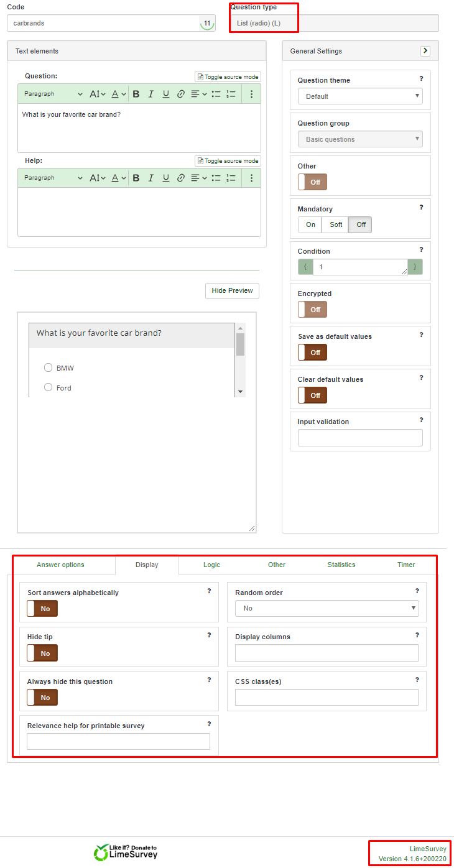Screen dimensions: 454x868
Task: Switch to Logic tab
Action: (x=211, y=565)
